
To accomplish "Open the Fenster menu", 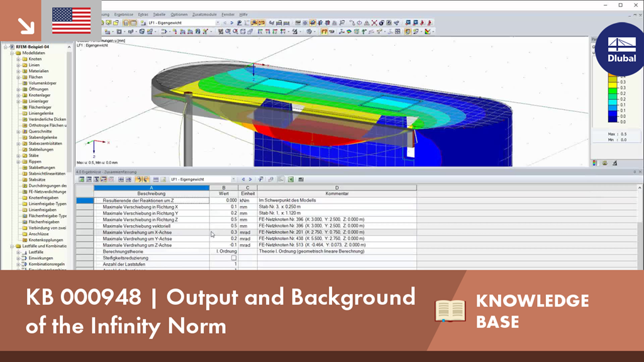I will [228, 14].
